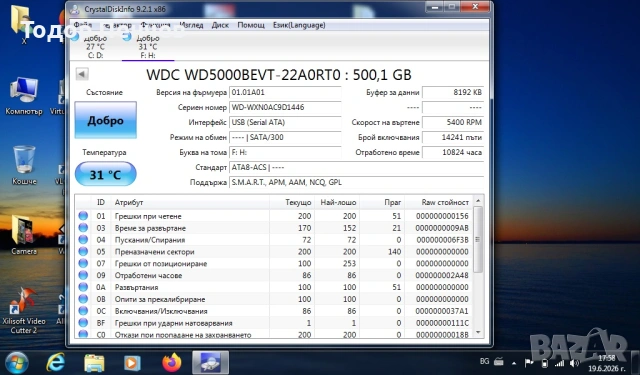The height and width of the screenshot is (375, 640).
Task: Select the F: H: disk tab
Action: (x=148, y=47)
